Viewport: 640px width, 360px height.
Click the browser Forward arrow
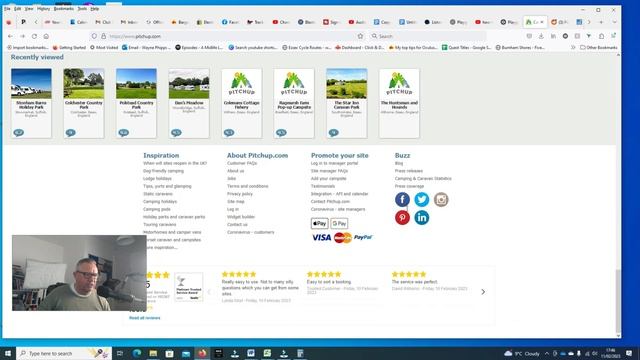click(x=22, y=36)
